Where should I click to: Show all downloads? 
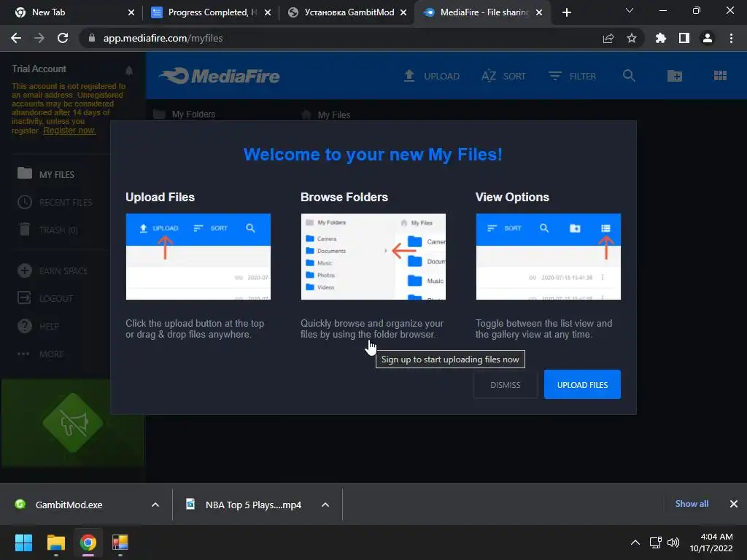click(692, 503)
